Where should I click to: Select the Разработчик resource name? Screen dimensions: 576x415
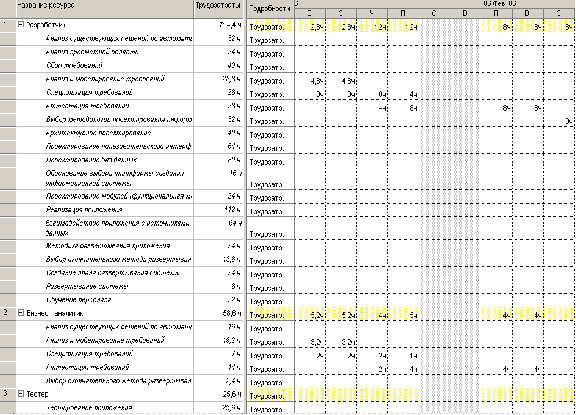(46, 25)
